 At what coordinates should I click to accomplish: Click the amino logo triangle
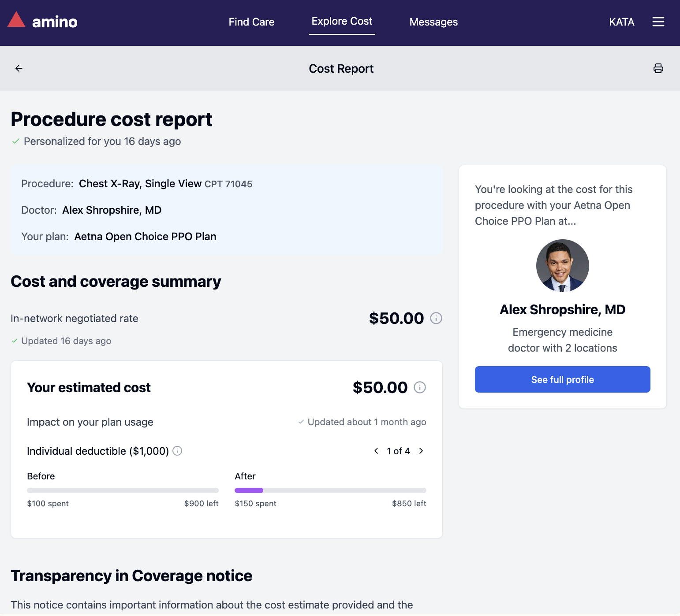(x=16, y=19)
